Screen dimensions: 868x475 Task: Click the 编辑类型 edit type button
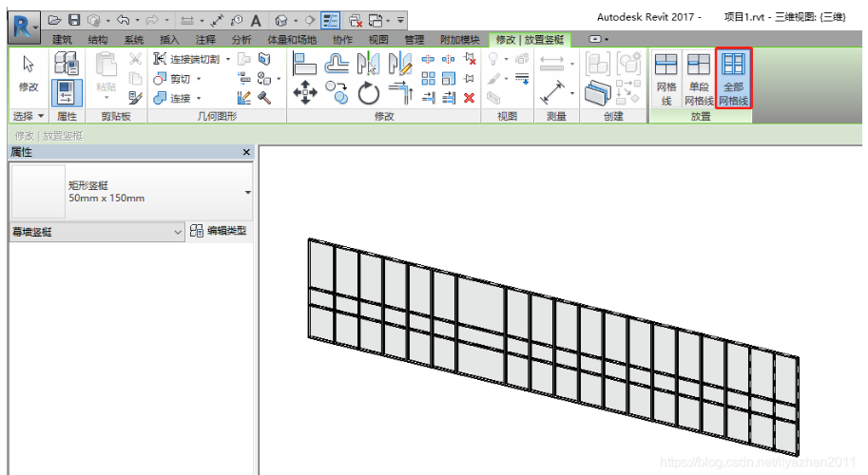pyautogui.click(x=219, y=231)
